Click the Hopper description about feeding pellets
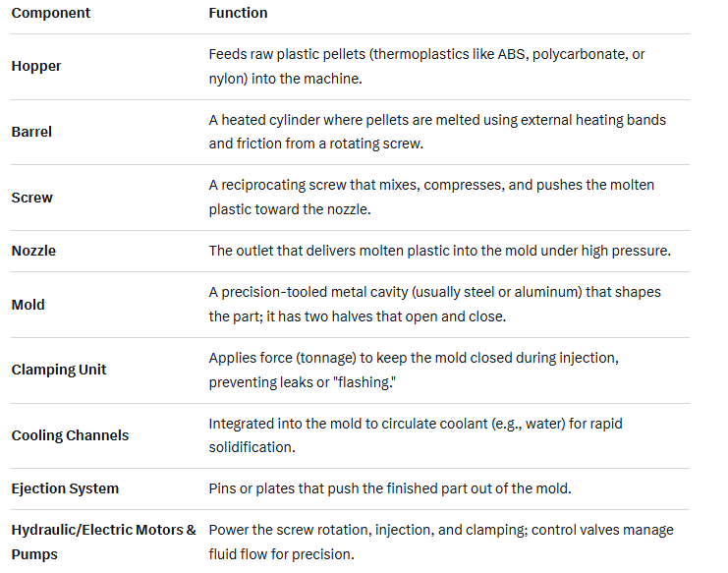Viewport: 728px width, 573px height. point(426,65)
